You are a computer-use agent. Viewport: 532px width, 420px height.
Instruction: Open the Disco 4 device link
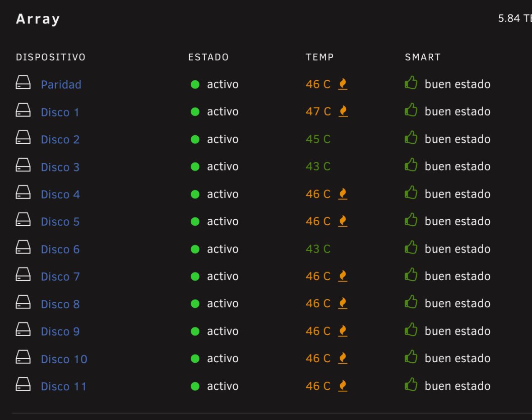[x=60, y=194]
